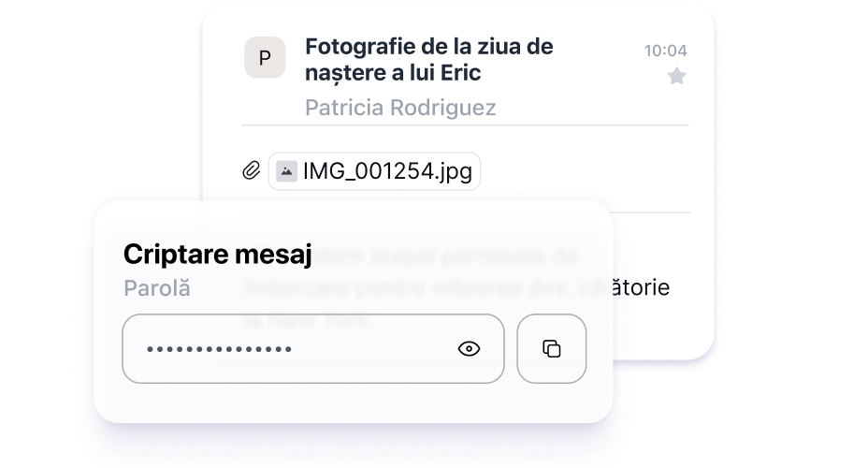Click the divider under the sender name

click(465, 125)
